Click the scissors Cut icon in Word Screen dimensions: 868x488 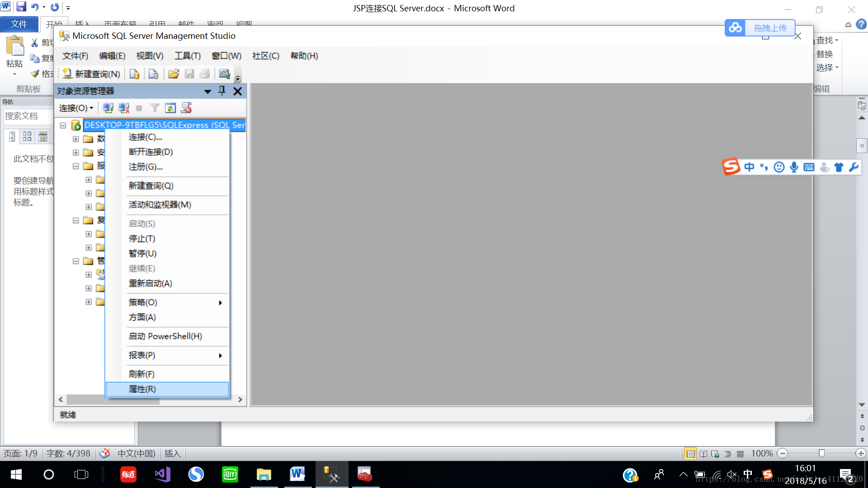click(34, 42)
